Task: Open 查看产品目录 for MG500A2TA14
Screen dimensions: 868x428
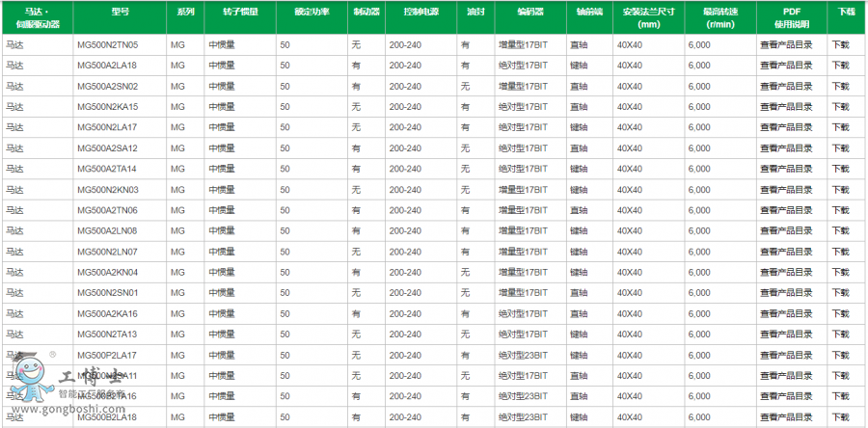Action: point(786,169)
